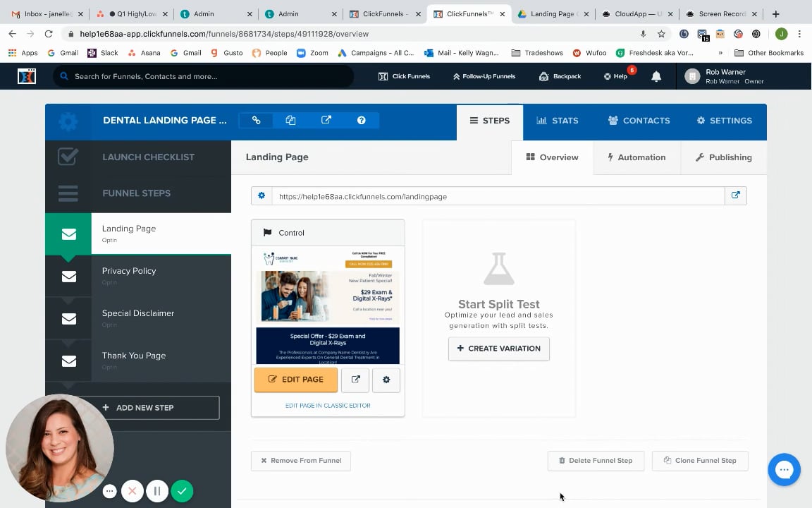Image resolution: width=812 pixels, height=508 pixels.
Task: Expand hidden bookmarks chevron
Action: point(720,53)
